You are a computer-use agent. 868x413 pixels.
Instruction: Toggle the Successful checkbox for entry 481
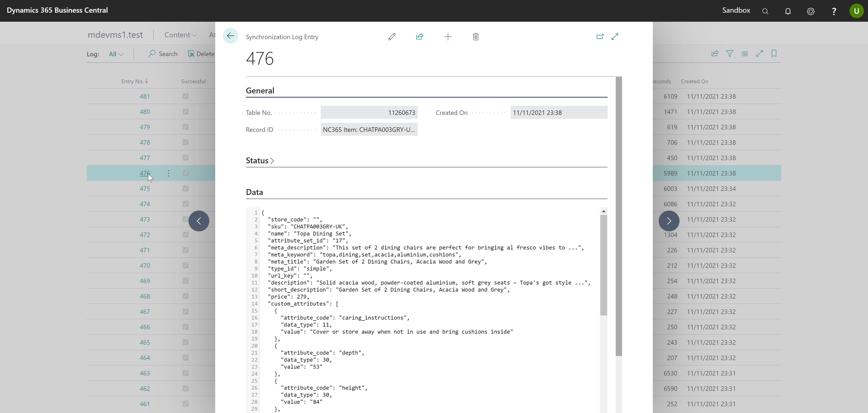point(185,96)
